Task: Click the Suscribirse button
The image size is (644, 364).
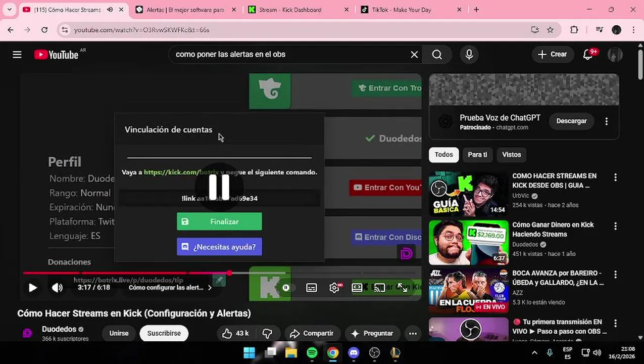Action: pos(164,333)
